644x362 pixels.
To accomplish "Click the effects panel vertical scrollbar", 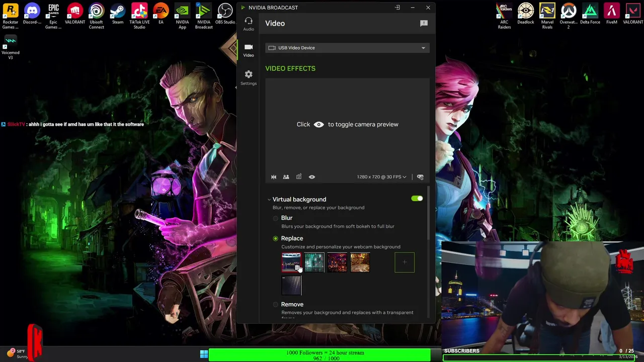I will coord(429,214).
